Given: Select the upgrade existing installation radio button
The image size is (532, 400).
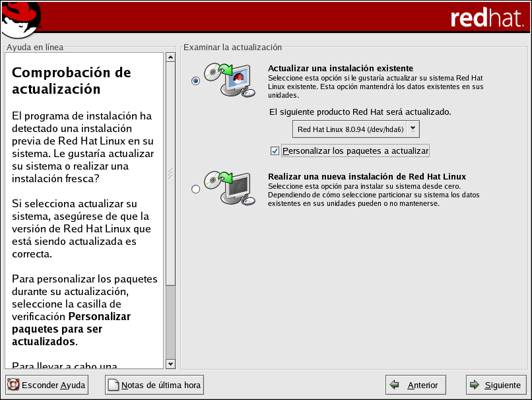Looking at the screenshot, I should 195,81.
